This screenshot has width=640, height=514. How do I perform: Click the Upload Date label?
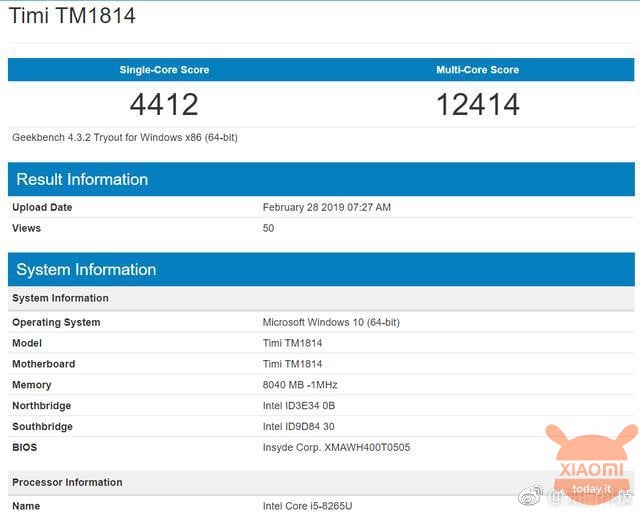tap(42, 207)
